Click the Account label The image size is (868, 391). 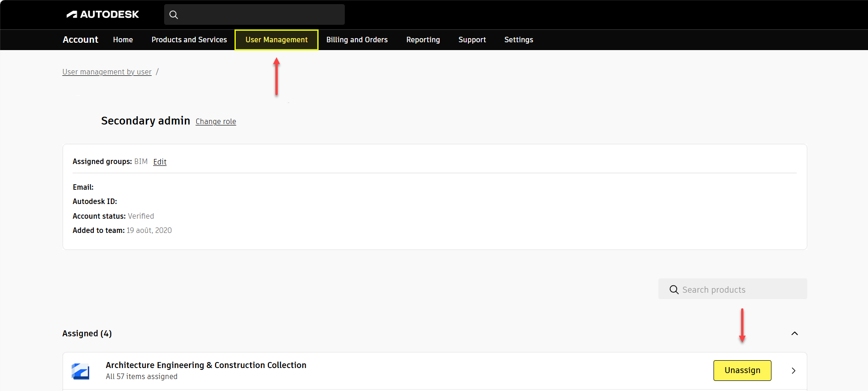80,40
